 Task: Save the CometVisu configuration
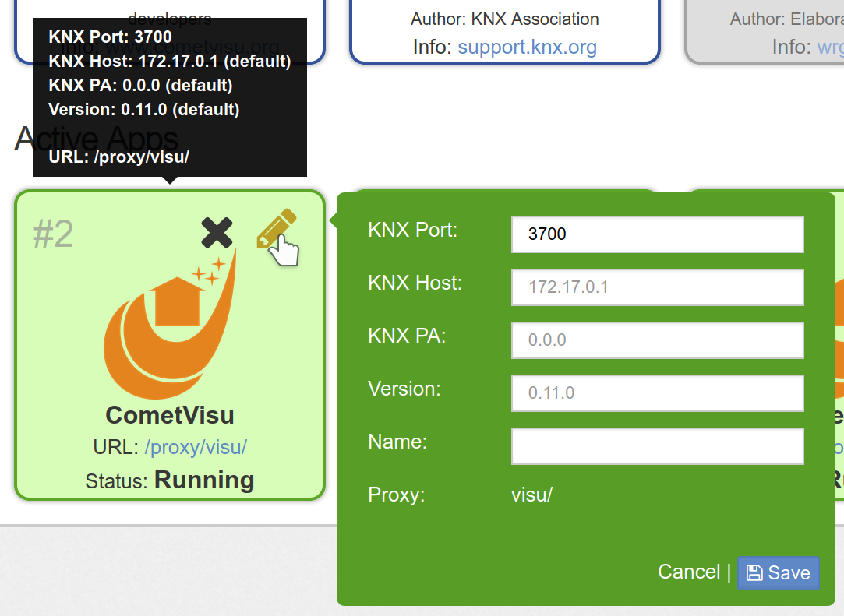pyautogui.click(x=778, y=573)
